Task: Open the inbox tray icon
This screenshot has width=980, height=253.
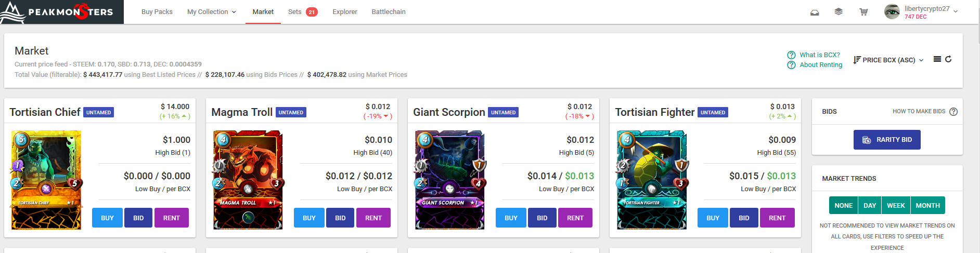Action: (815, 12)
